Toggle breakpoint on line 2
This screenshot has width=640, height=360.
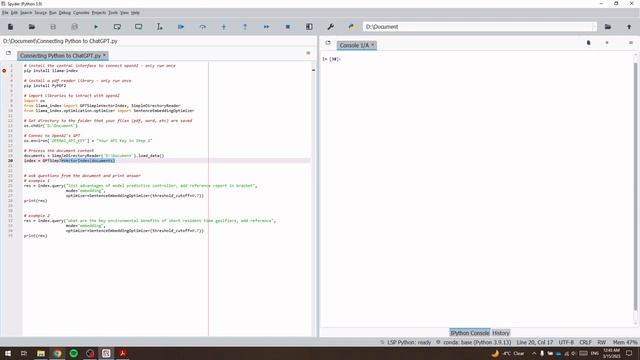tap(4, 71)
